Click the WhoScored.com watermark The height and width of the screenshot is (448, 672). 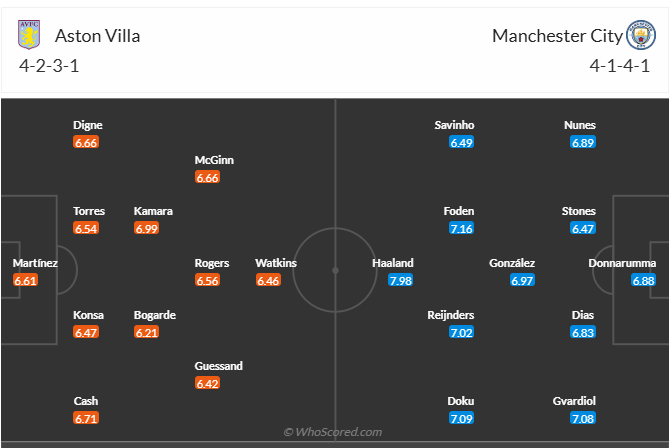[333, 432]
